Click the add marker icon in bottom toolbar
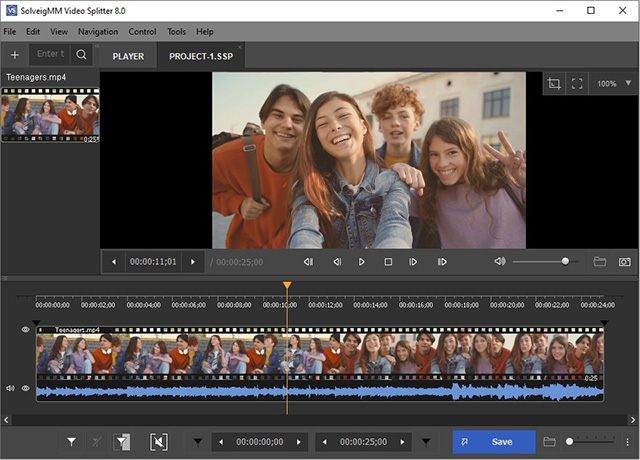This screenshot has height=460, width=640. [x=72, y=441]
